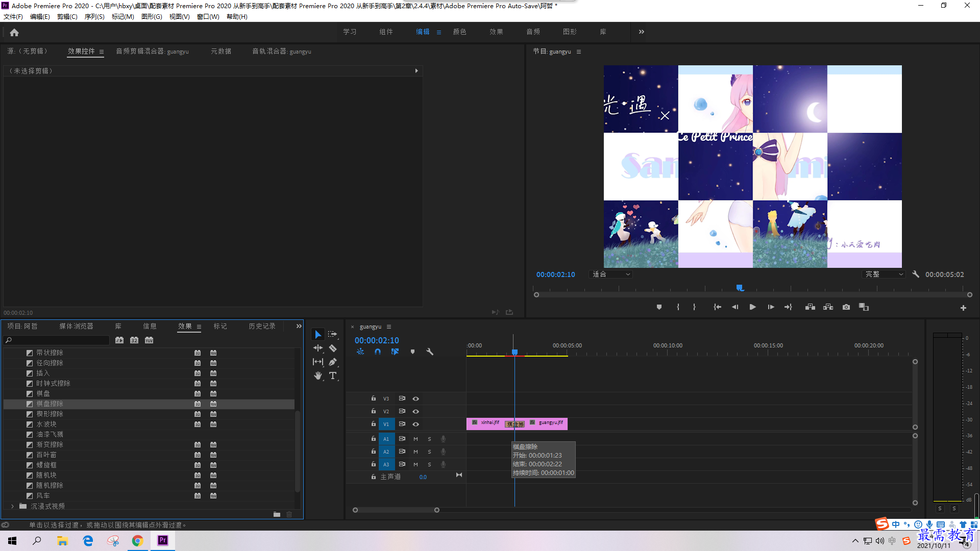Open program monitor settings wrench
980x551 pixels.
[x=916, y=274]
